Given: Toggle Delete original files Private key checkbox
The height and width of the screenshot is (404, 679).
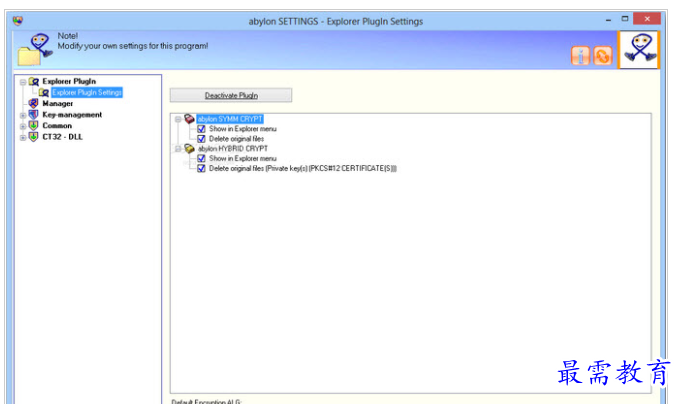Looking at the screenshot, I should click(x=201, y=168).
